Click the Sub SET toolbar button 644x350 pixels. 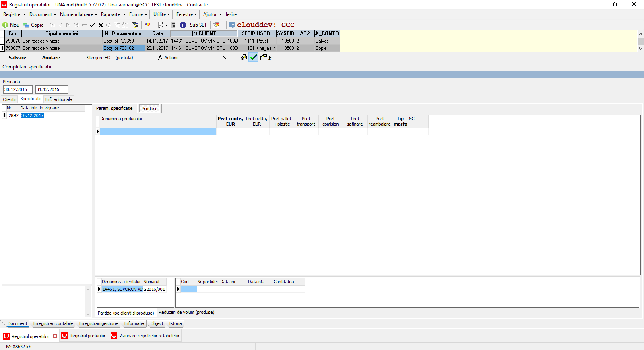click(x=198, y=25)
